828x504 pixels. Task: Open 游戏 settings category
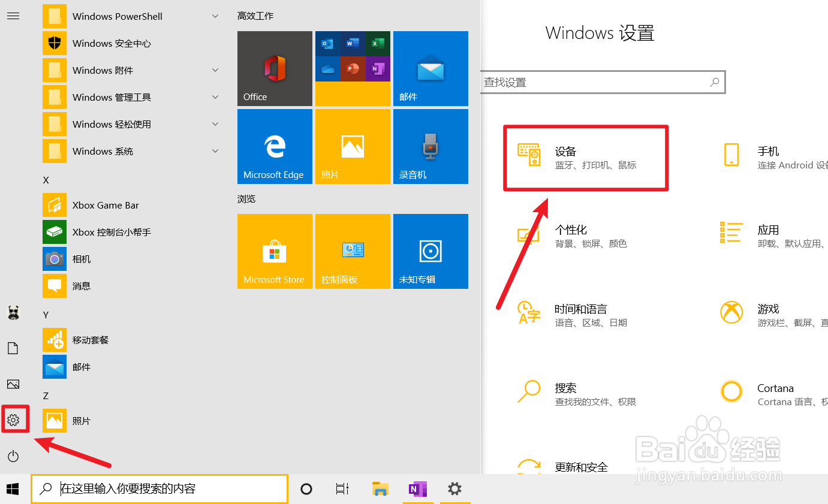pyautogui.click(x=773, y=315)
